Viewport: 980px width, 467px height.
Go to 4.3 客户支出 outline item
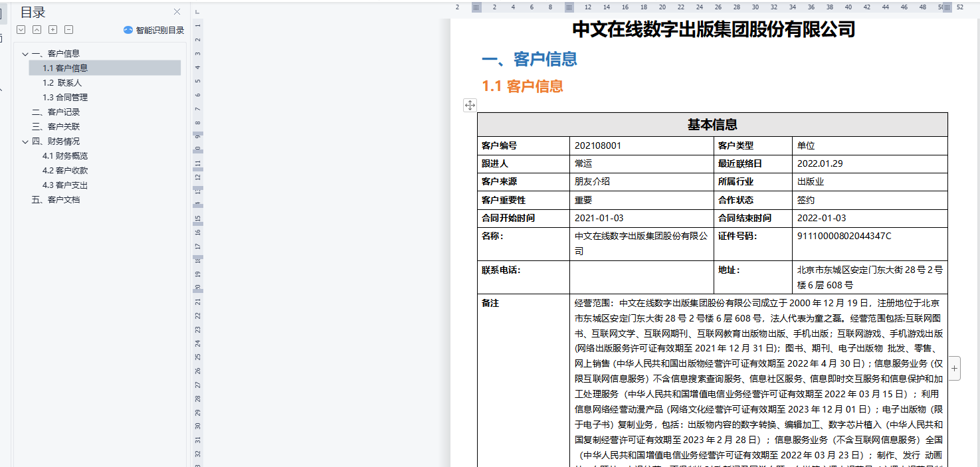pos(65,185)
